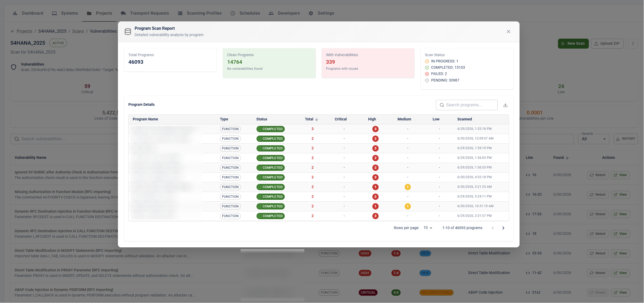Open the Projects tab
Viewport: 644px width, 303px height.
click(x=99, y=13)
